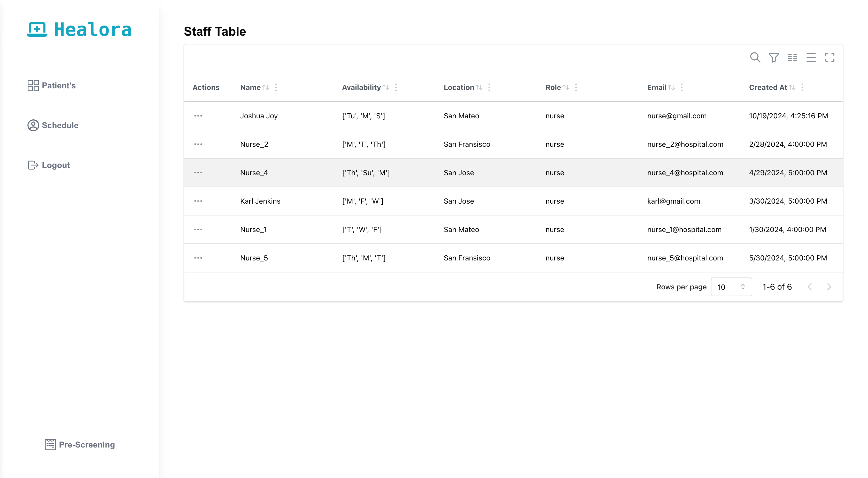Open row actions for Nurse_5
868x478 pixels.
tap(198, 258)
